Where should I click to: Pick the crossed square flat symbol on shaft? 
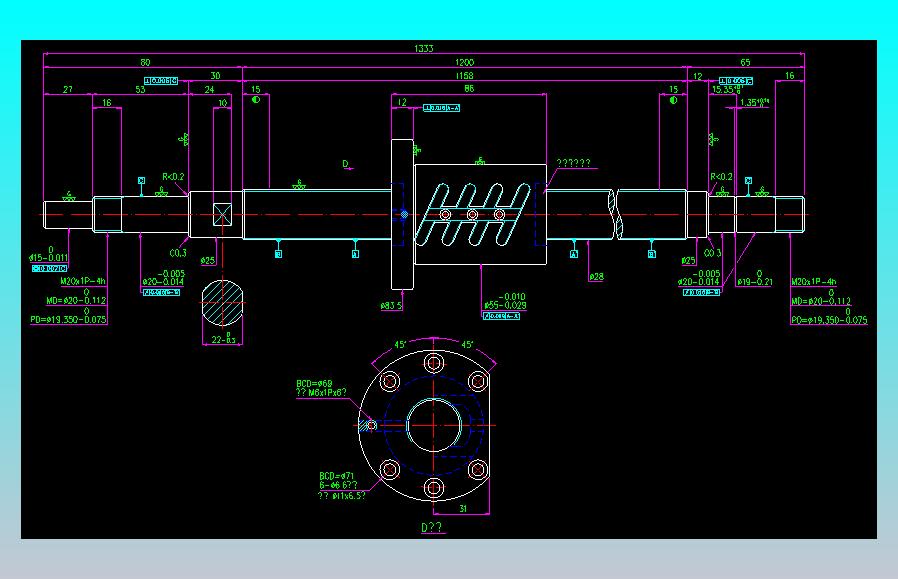point(222,214)
